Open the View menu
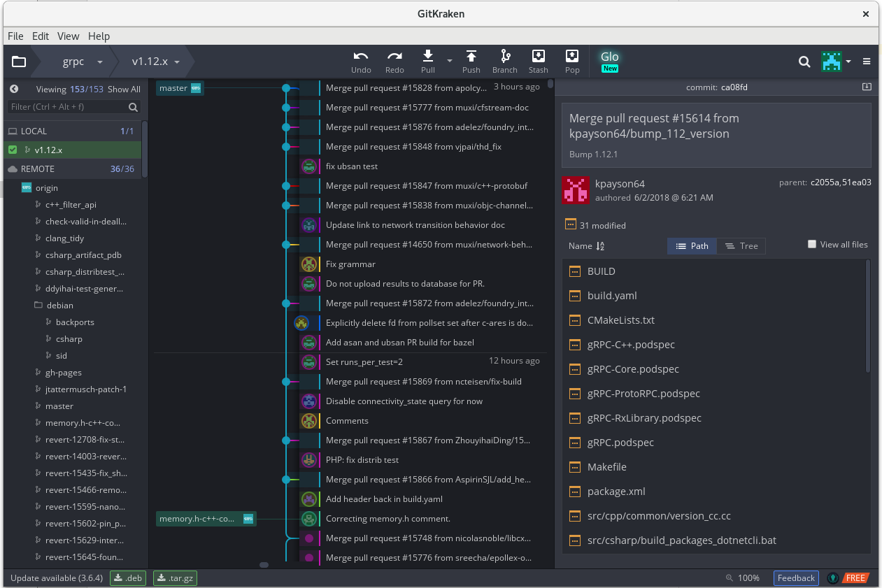This screenshot has width=882, height=588. tap(68, 36)
